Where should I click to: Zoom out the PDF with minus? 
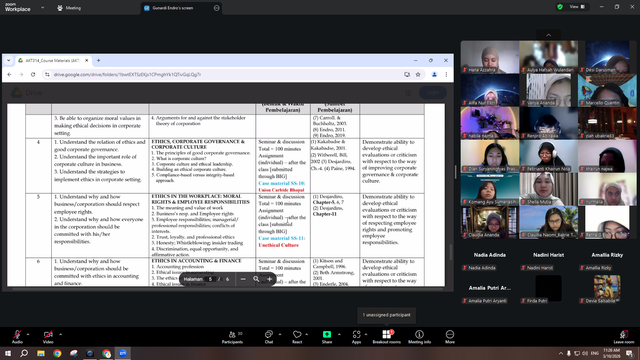pos(243,279)
